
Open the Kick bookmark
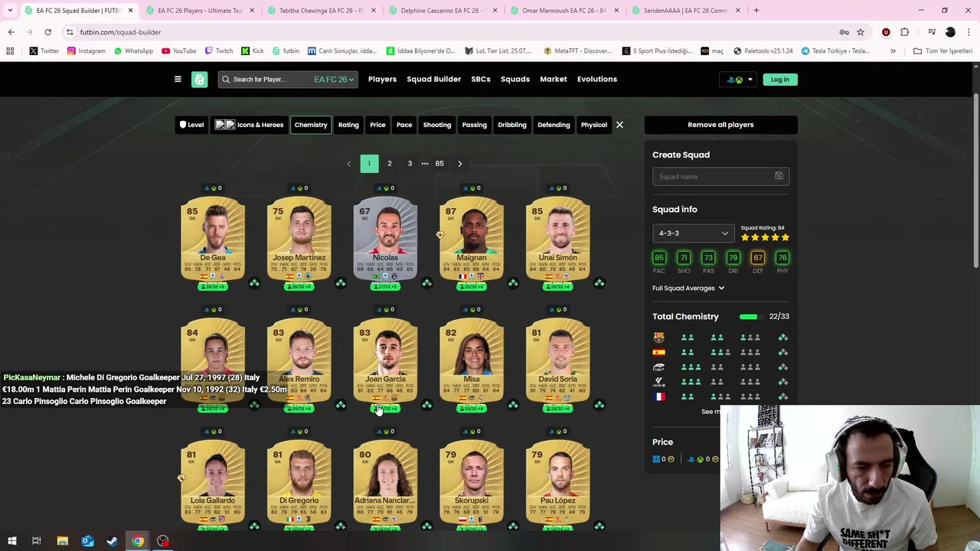[252, 51]
